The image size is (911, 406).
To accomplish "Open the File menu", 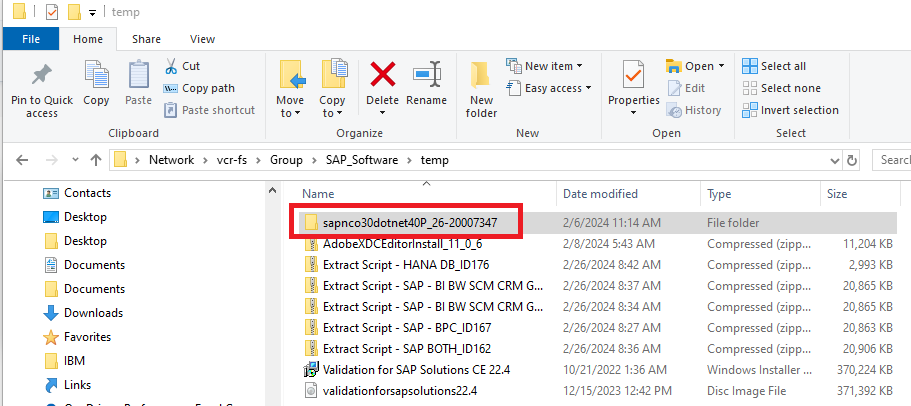I will click(x=31, y=39).
